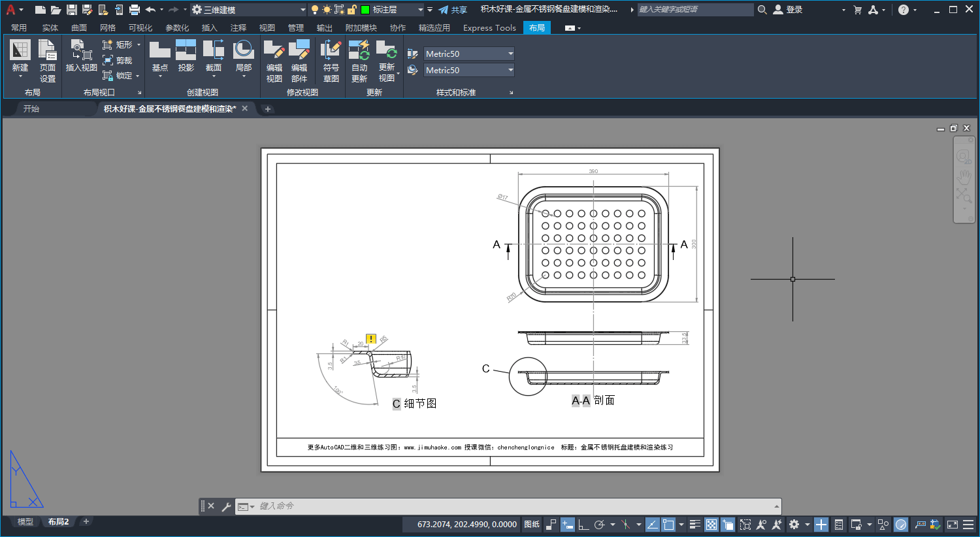Open the workspace switching gear dropdown arrow
The image size is (980, 537).
click(808, 525)
